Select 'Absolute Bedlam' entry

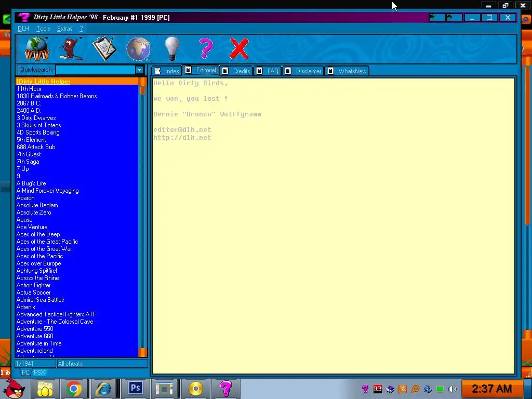[77, 205]
